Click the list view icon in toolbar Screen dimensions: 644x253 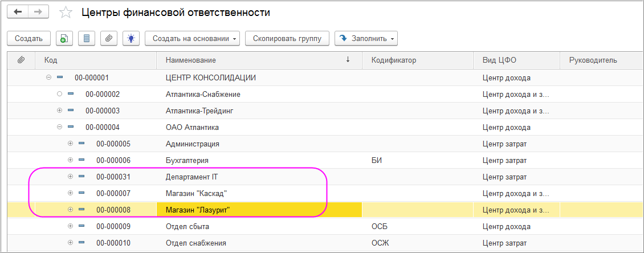coord(87,39)
